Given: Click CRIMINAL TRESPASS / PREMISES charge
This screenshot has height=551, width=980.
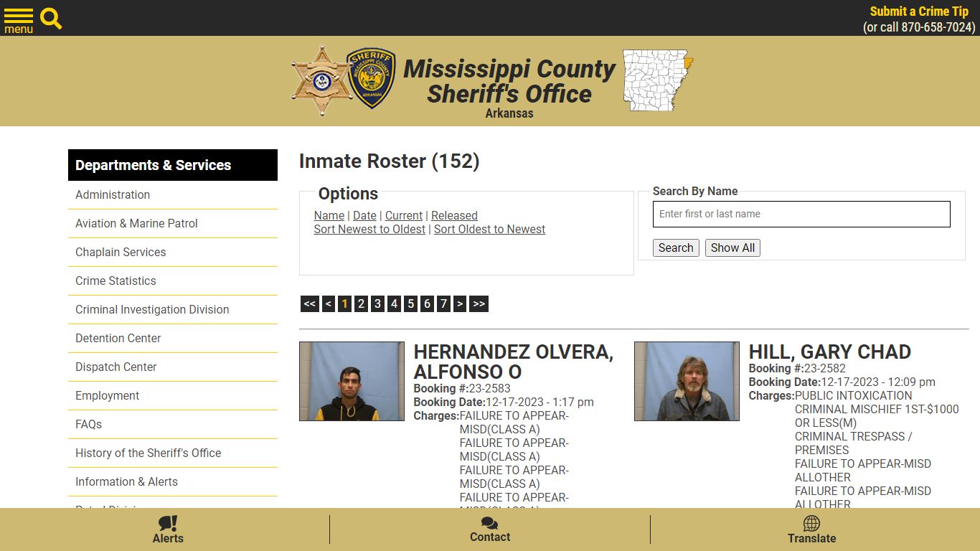Looking at the screenshot, I should coord(853,443).
